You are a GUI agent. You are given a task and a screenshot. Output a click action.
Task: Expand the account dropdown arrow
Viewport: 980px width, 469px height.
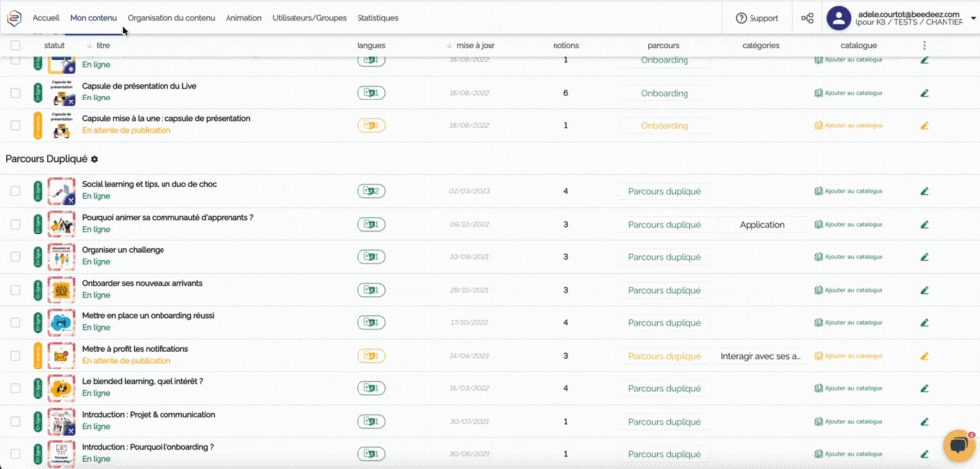point(973,18)
